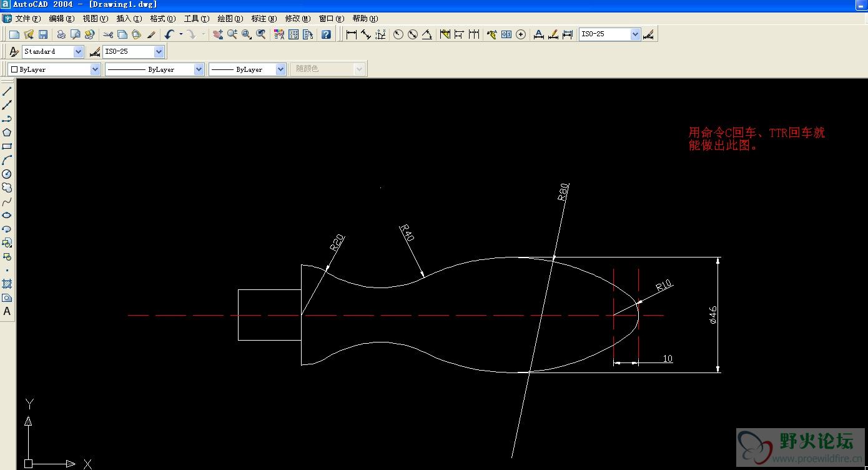Activate Zoom Realtime tool

[x=232, y=34]
